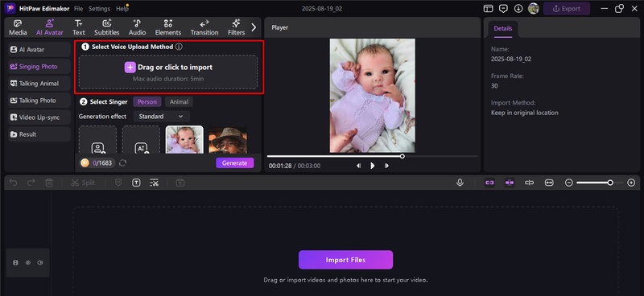This screenshot has width=644, height=296.
Task: Click the HitPaw Edimakor logo
Action: (x=10, y=8)
